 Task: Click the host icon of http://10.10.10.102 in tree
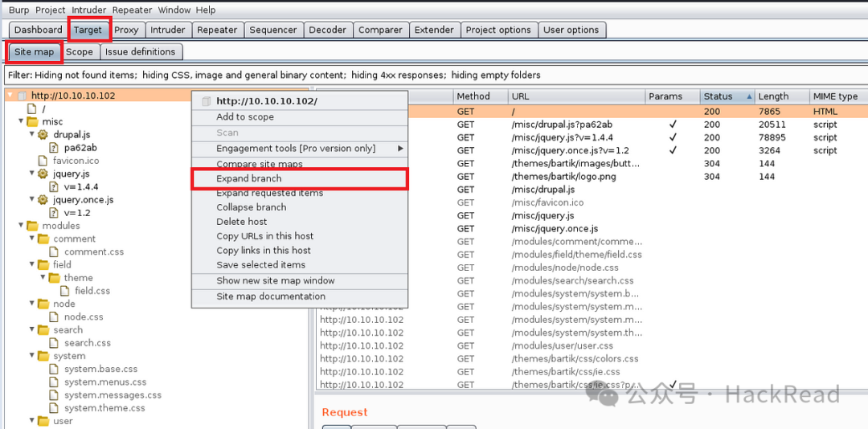point(23,96)
